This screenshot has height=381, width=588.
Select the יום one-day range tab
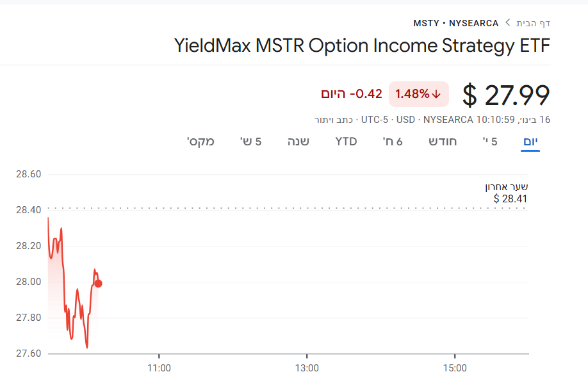tap(530, 142)
